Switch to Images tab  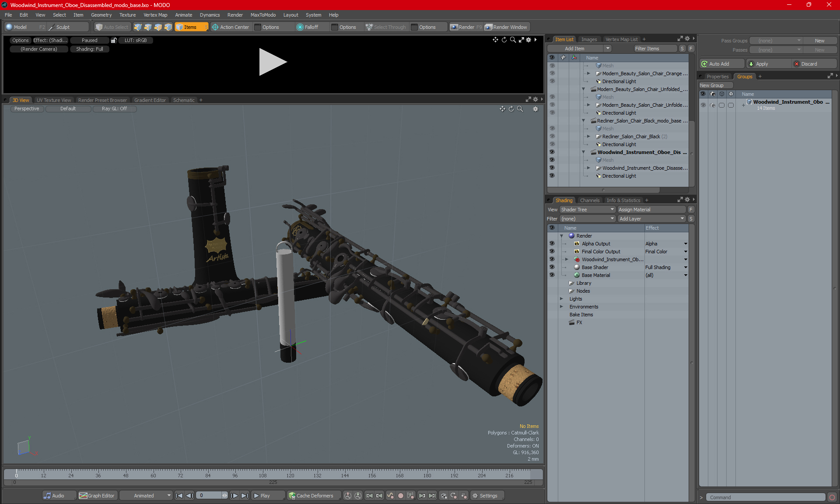[589, 39]
